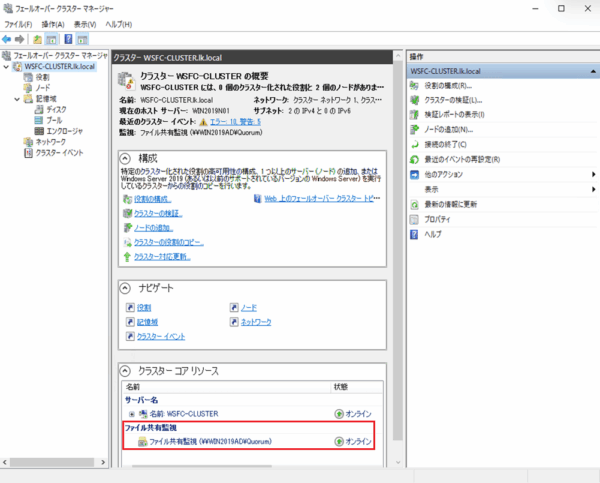Navigate to ノード shortcut link

pos(249,308)
